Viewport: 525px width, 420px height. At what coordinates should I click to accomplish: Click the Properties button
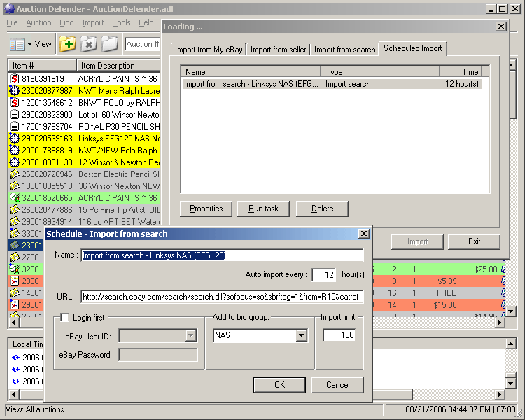(206, 209)
